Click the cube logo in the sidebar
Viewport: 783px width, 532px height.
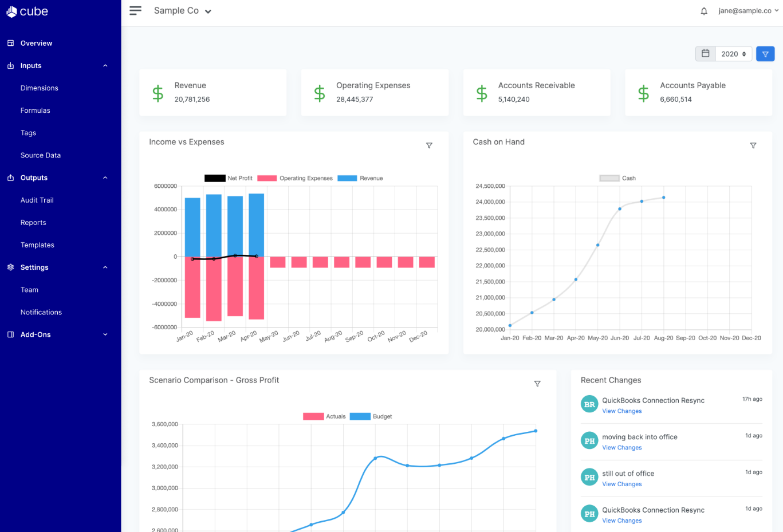coord(27,11)
